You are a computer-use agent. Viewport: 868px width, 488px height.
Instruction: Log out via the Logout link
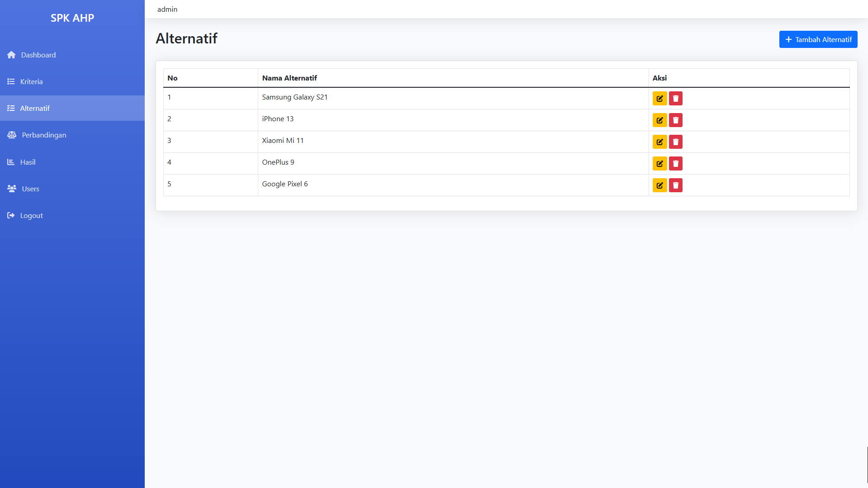[x=72, y=215]
